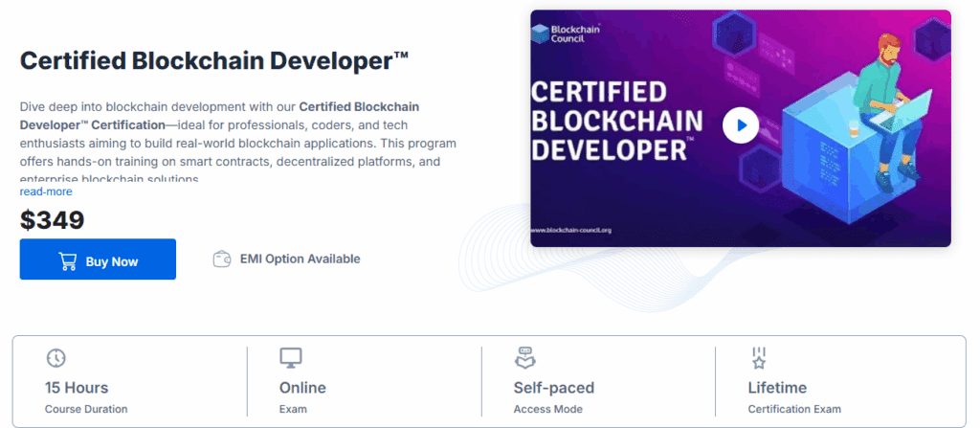Image resolution: width=980 pixels, height=428 pixels.
Task: Click the Access Mode label
Action: pos(548,409)
